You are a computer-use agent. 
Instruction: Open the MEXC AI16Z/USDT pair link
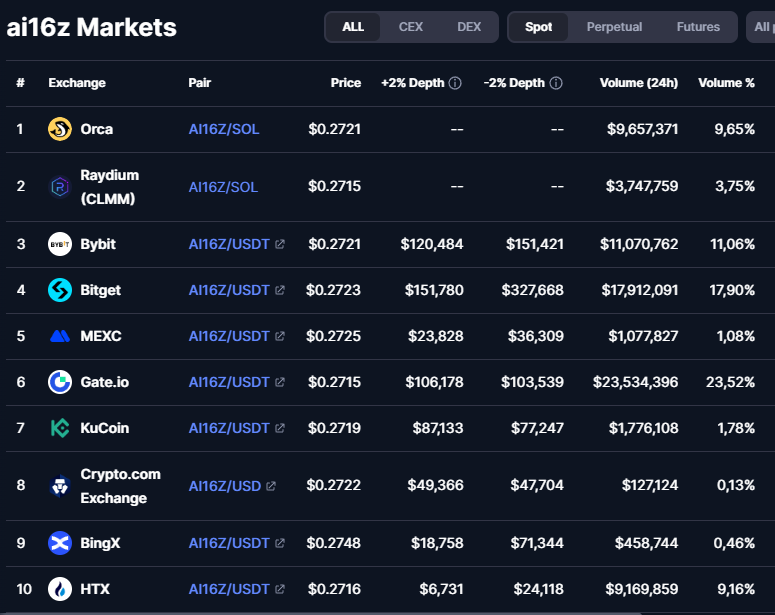pos(229,336)
